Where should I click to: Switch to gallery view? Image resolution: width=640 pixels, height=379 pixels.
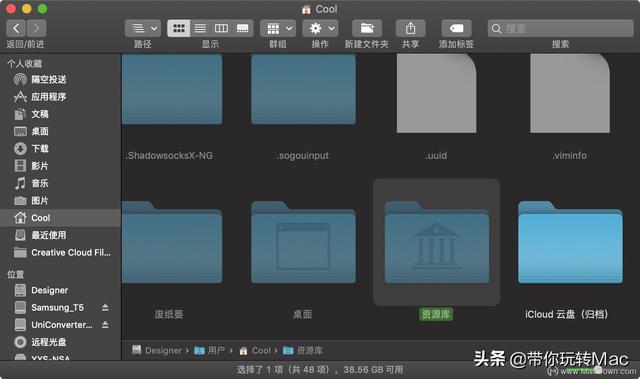[242, 29]
